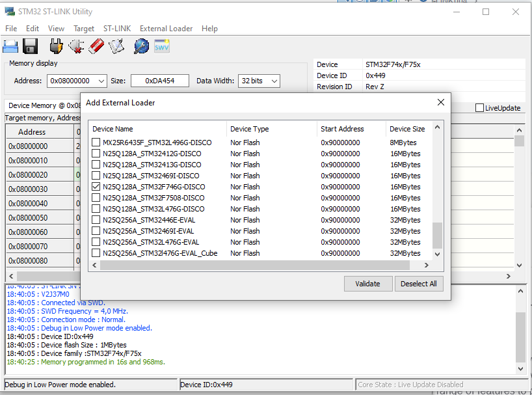
Task: Check N25Q128A_STM32F7508-DISCO loader
Action: click(96, 198)
